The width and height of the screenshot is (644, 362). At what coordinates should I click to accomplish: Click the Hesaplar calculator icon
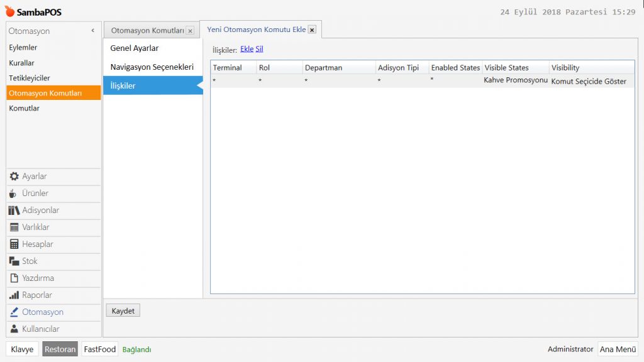pyautogui.click(x=14, y=244)
